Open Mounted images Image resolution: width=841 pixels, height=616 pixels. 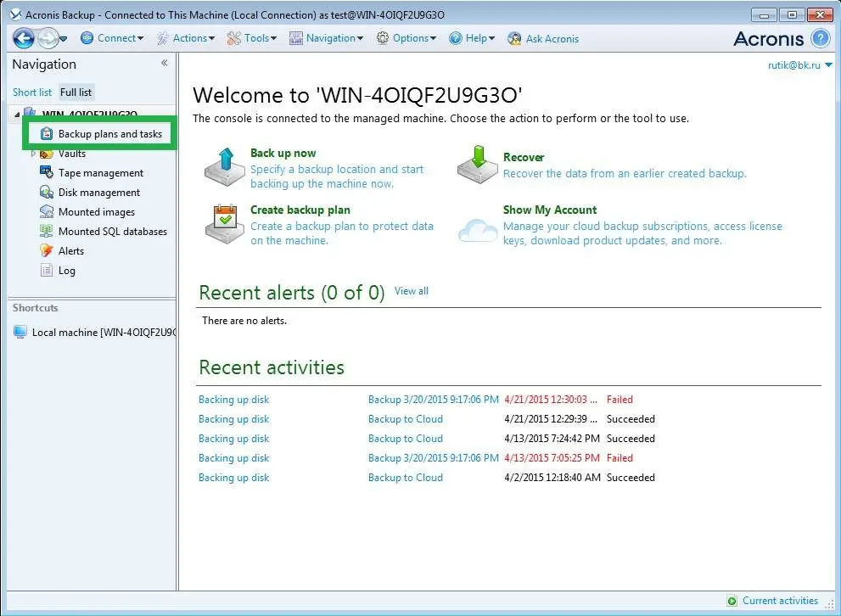pyautogui.click(x=97, y=212)
